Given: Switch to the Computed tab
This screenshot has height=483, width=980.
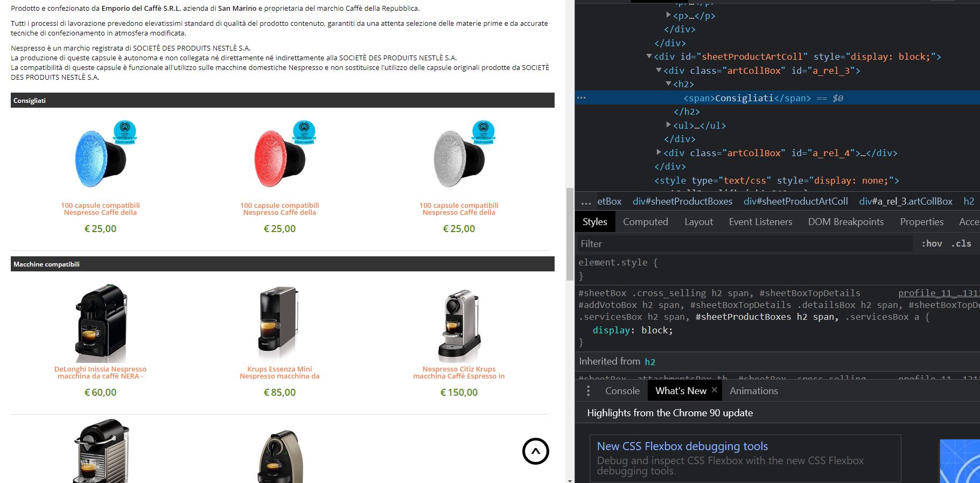Looking at the screenshot, I should (646, 222).
